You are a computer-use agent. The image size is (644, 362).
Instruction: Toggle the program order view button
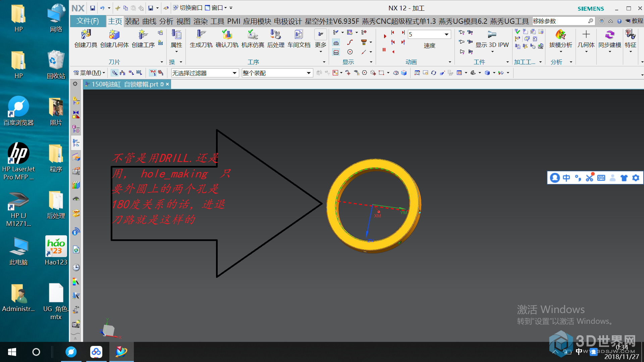(x=115, y=73)
